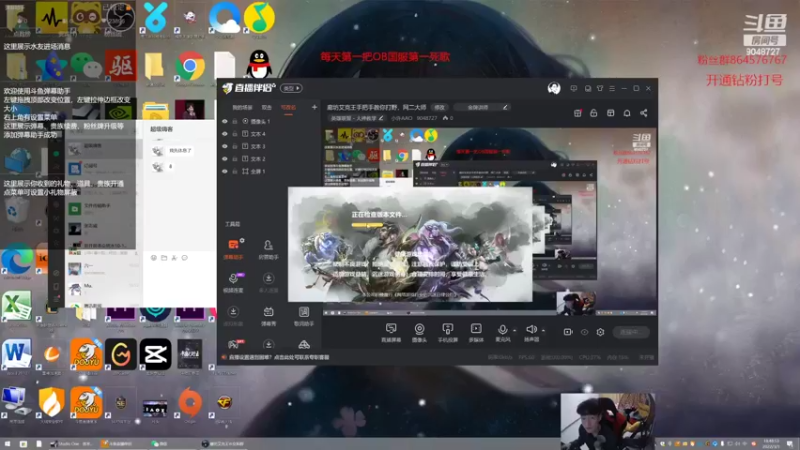
Task: Toggle lock on the 文本 3 source
Action: (235, 146)
